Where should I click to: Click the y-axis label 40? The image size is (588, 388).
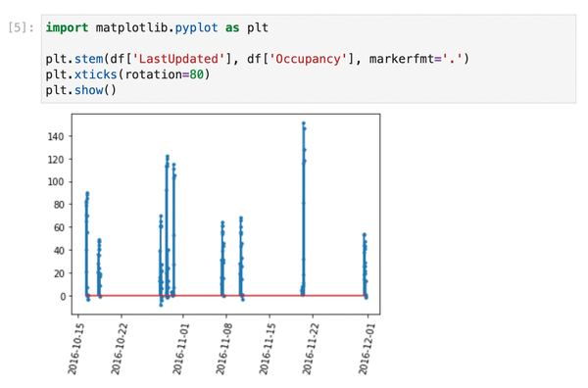click(x=59, y=251)
